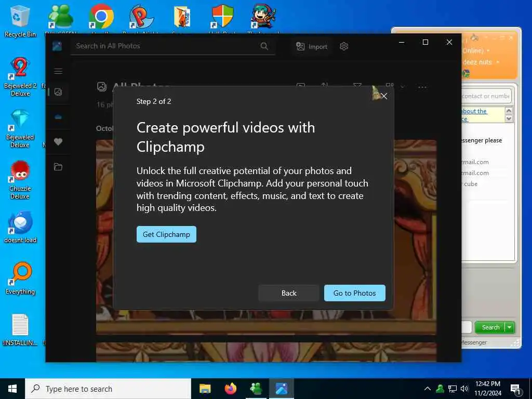Follow the 'about the' link in Messenger
The width and height of the screenshot is (532, 399).
coord(475,111)
